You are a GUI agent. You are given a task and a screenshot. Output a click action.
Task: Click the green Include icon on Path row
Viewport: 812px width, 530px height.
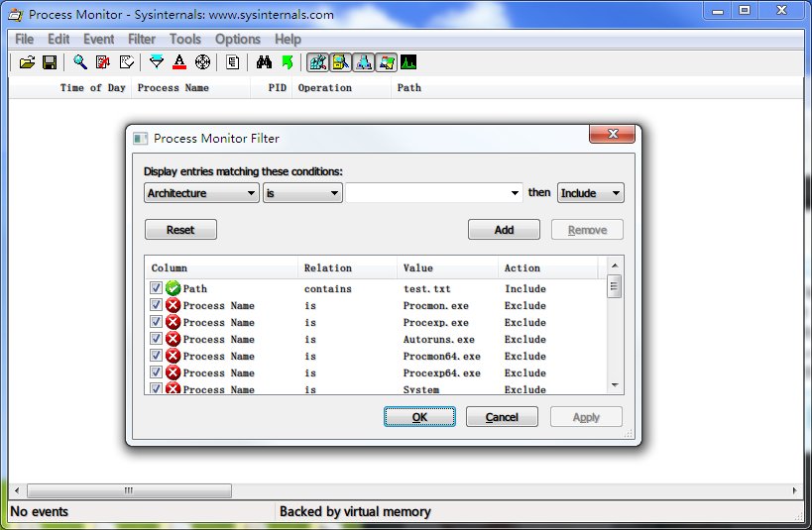[x=173, y=288]
